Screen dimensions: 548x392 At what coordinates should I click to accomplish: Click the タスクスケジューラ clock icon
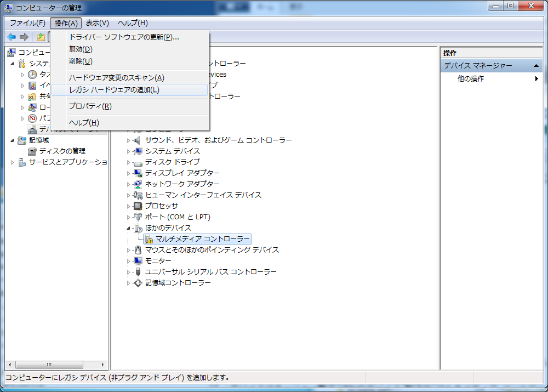coord(32,74)
